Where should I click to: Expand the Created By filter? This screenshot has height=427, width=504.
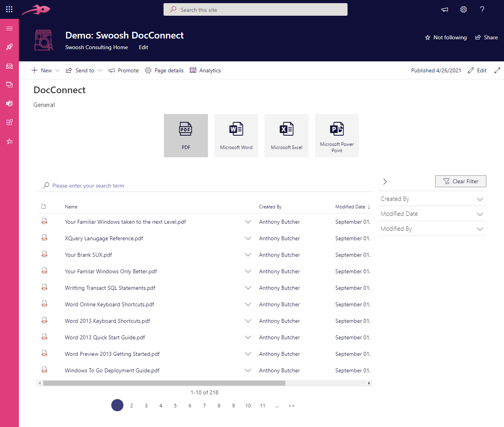click(480, 199)
